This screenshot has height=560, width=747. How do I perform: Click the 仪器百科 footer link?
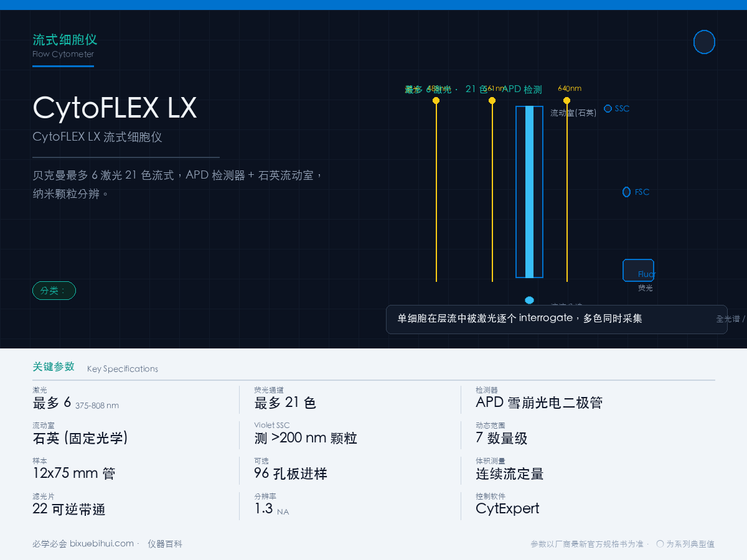tap(165, 543)
